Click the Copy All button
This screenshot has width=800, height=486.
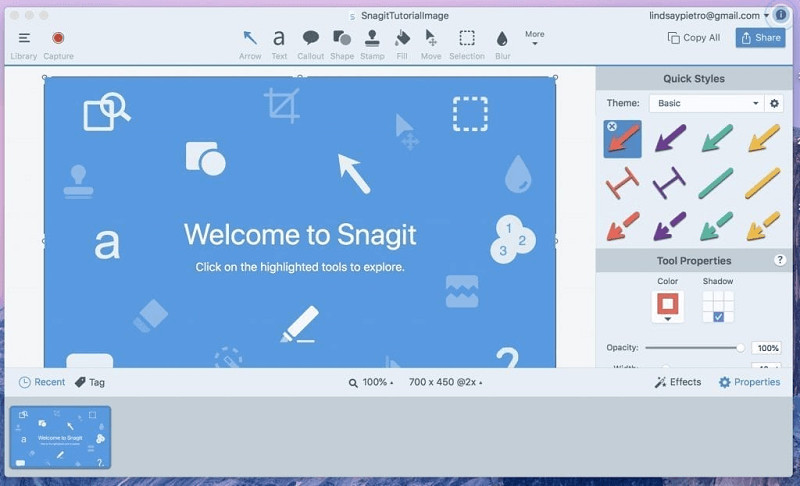pyautogui.click(x=694, y=38)
